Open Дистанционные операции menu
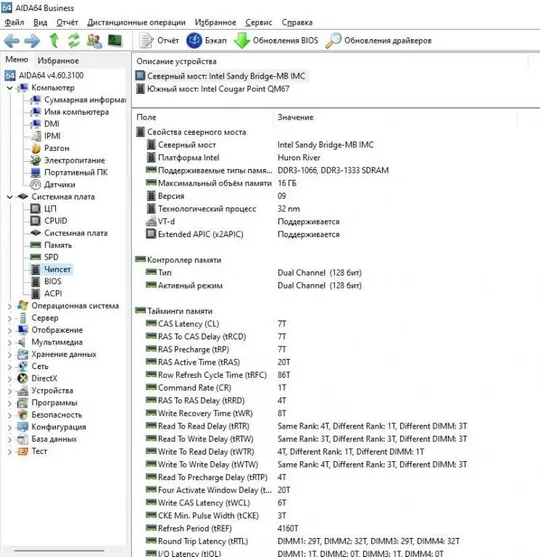This screenshot has width=540, height=557. [136, 22]
